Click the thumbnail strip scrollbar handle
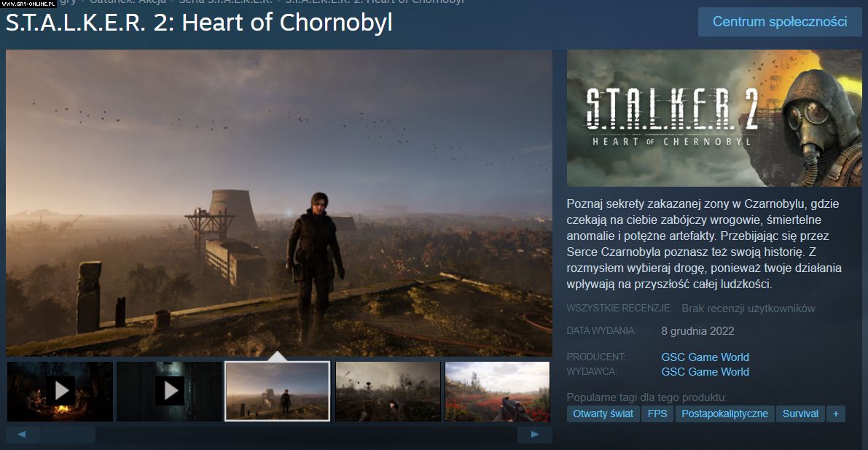The height and width of the screenshot is (450, 868). (x=68, y=435)
